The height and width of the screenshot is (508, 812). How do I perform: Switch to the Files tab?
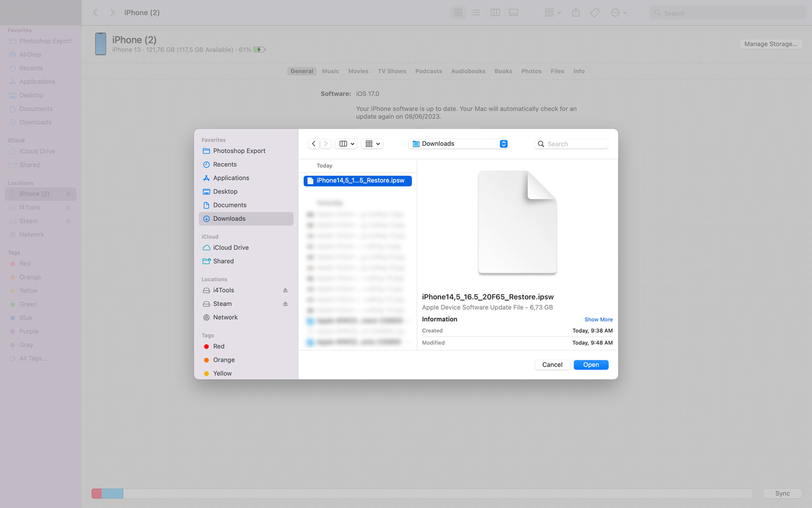click(557, 71)
